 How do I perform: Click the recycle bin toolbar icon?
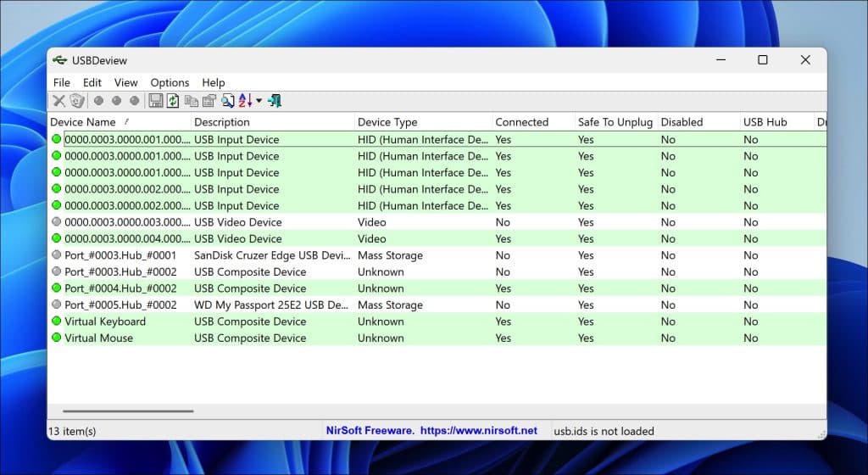point(77,101)
